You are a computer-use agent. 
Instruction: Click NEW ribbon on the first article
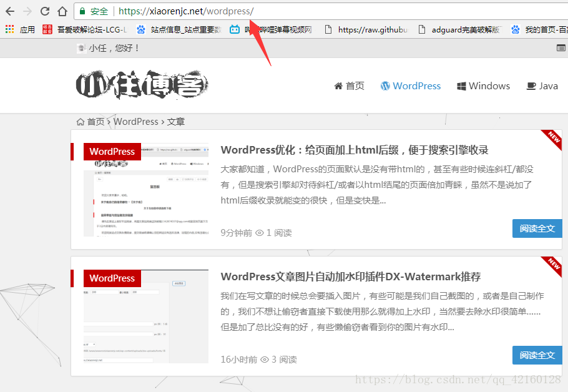point(553,139)
